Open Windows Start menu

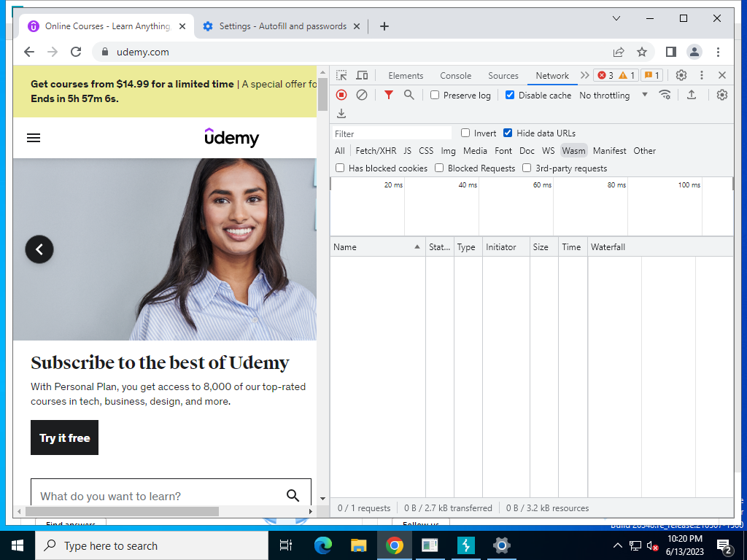coord(18,545)
